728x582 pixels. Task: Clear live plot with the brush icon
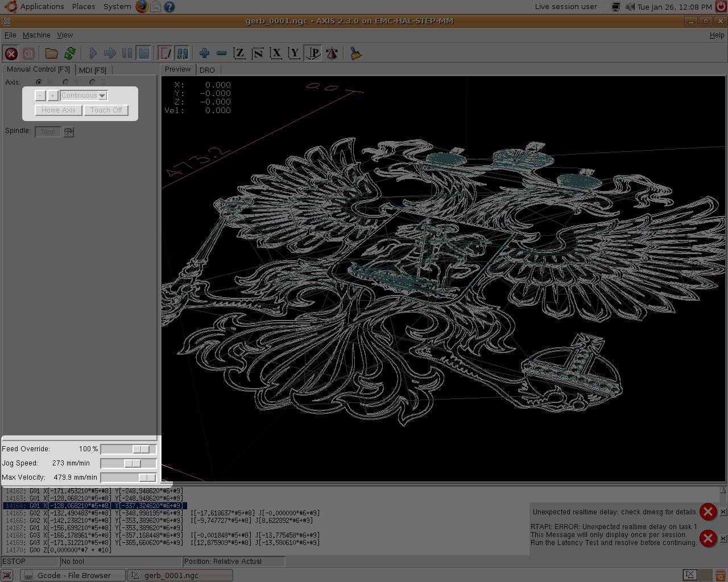356,53
